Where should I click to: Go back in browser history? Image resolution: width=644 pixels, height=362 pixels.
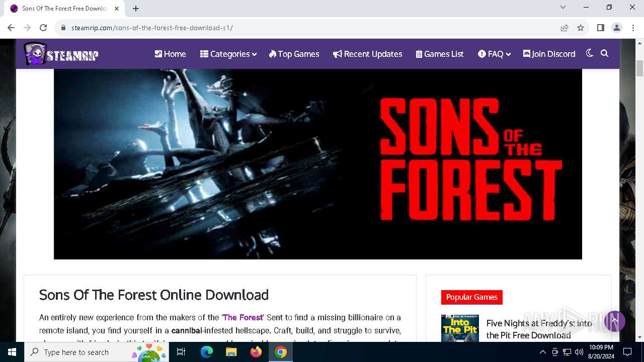coord(11,28)
